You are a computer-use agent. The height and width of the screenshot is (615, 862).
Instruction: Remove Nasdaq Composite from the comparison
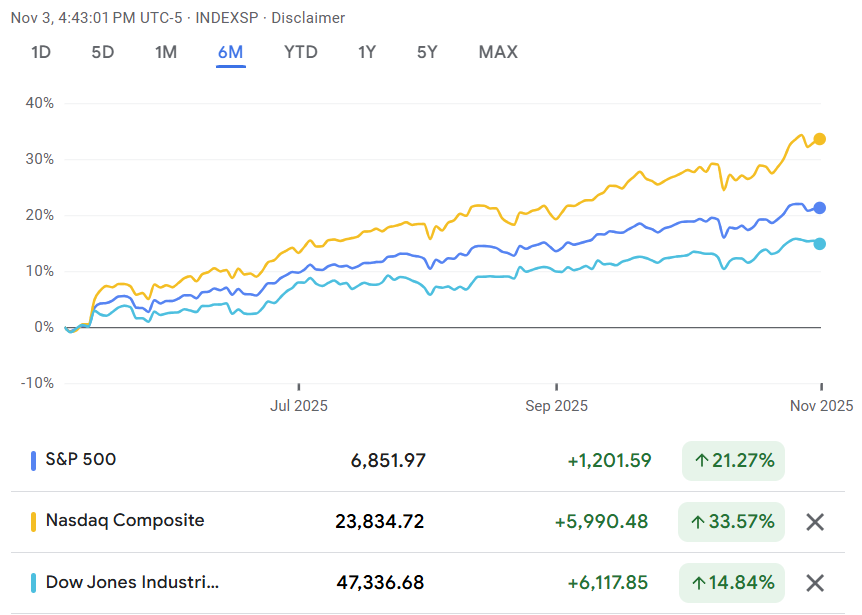[815, 522]
